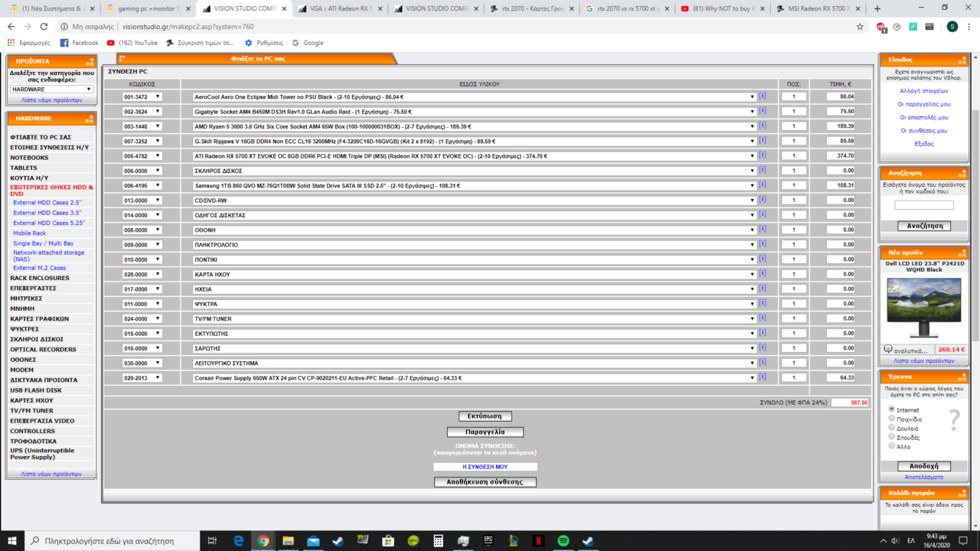
Task: Open ΚΑΡΤΕΣ ΓΡΑΦΙΚΩΝ sidebar category
Action: [39, 318]
